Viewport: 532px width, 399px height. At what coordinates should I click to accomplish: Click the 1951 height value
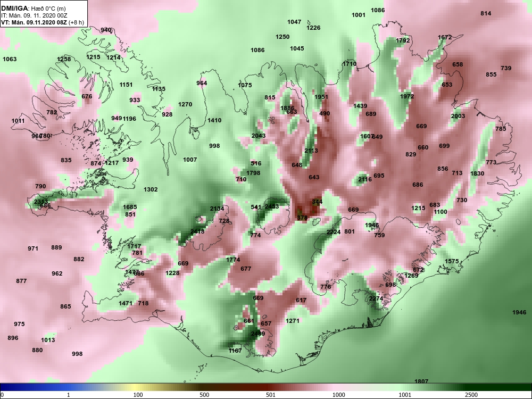[321, 97]
